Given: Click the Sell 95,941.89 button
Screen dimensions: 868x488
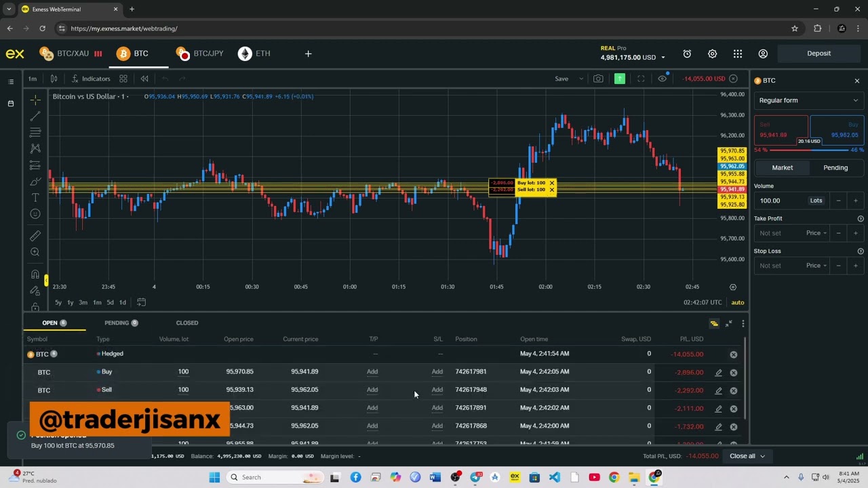Looking at the screenshot, I should [781, 130].
